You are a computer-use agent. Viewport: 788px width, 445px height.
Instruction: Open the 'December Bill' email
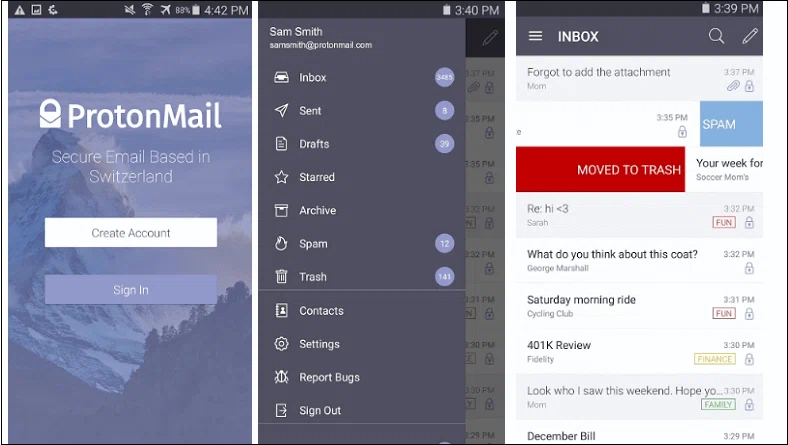(x=639, y=434)
